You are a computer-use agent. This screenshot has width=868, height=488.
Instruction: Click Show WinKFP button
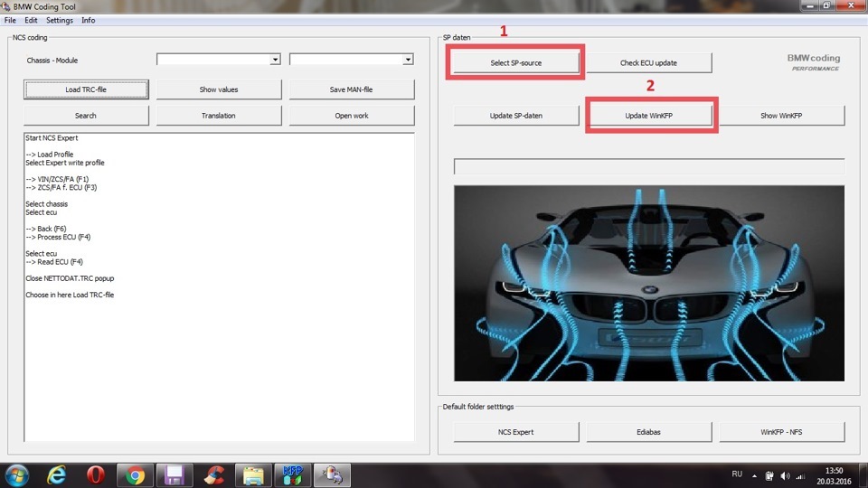pyautogui.click(x=781, y=116)
